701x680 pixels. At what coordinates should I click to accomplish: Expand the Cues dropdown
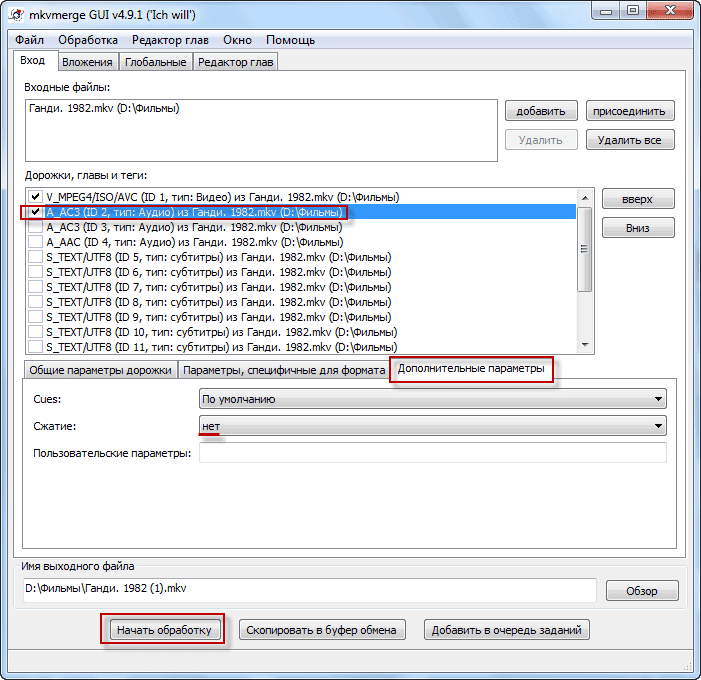pos(432,399)
